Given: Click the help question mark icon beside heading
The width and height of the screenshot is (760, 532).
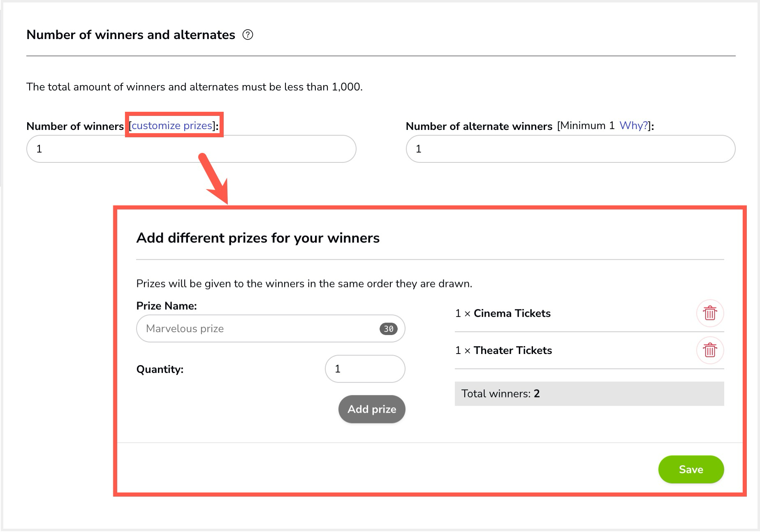Looking at the screenshot, I should point(248,35).
